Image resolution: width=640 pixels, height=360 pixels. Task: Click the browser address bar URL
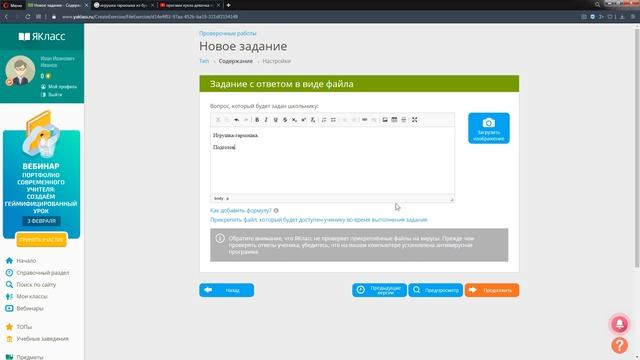150,17
